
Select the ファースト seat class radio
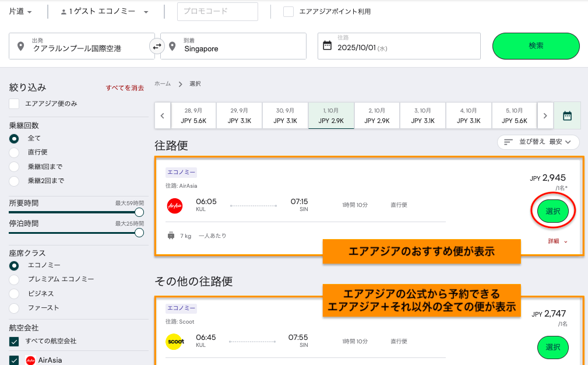[14, 308]
